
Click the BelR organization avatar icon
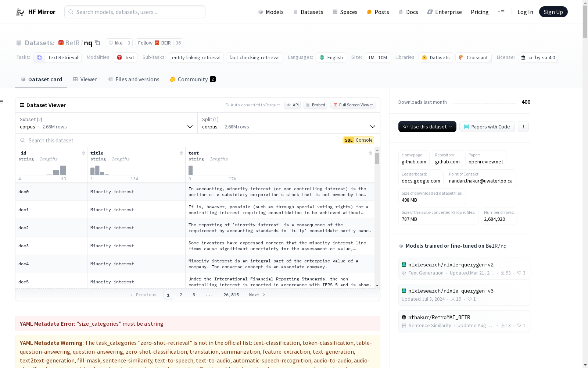[61, 43]
